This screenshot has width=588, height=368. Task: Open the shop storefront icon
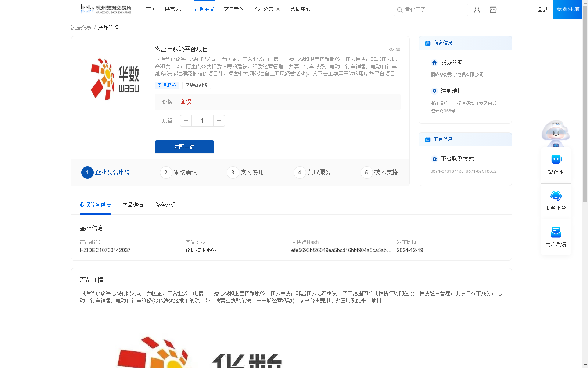click(493, 10)
